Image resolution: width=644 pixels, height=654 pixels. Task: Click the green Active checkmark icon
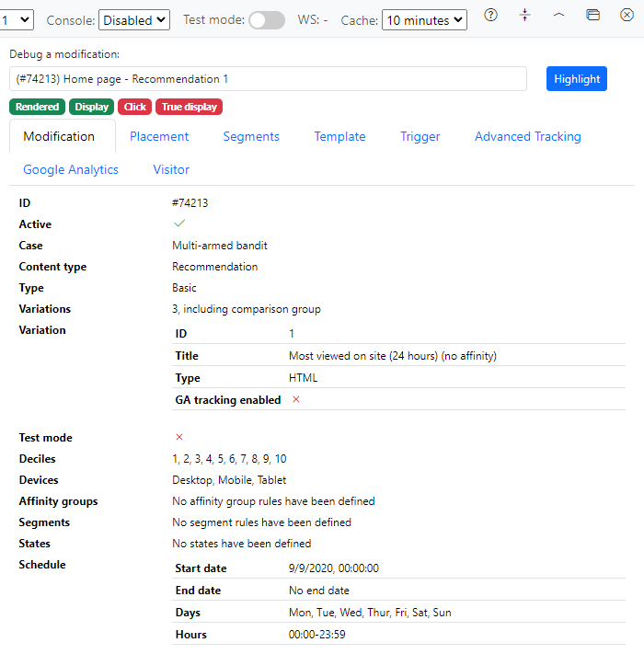tap(179, 224)
